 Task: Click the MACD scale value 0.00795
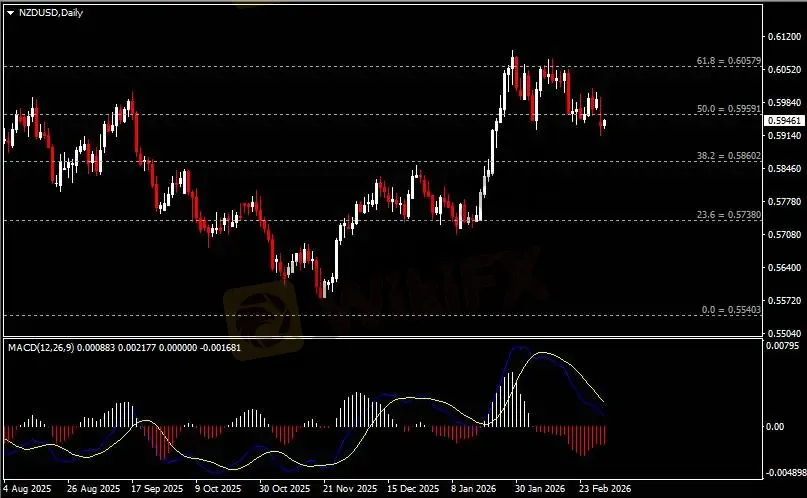782,346
